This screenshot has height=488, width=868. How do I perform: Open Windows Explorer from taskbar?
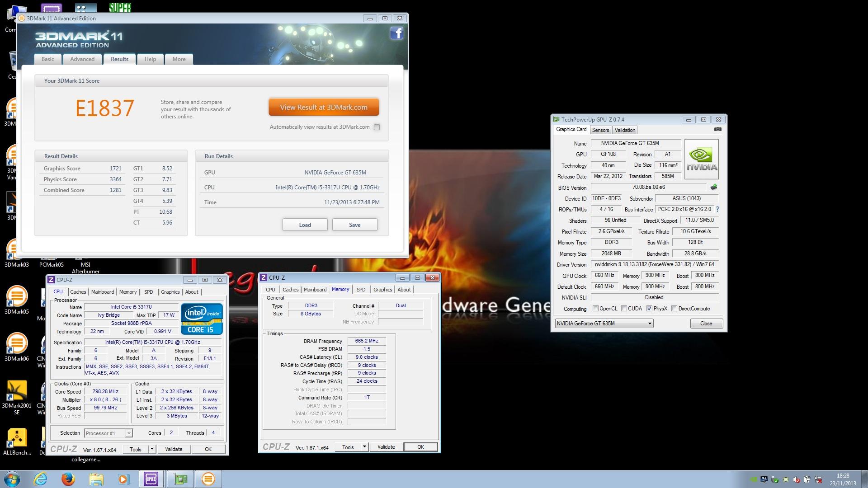click(96, 479)
